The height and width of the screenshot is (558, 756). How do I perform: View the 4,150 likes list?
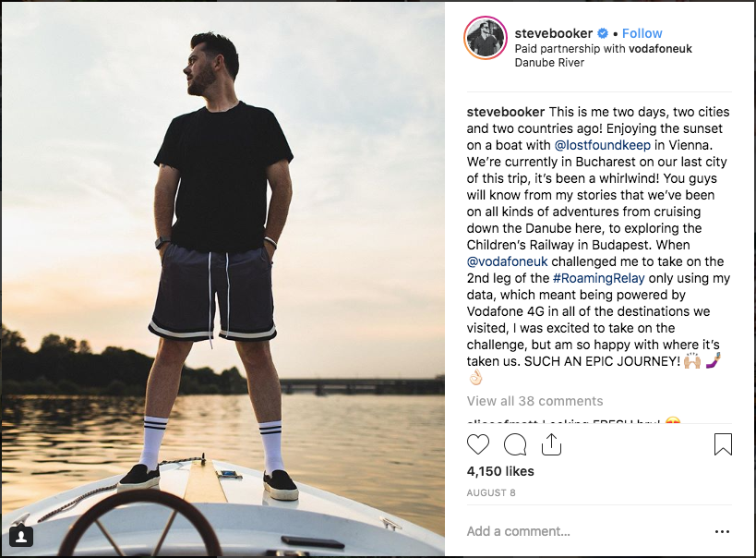(501, 472)
